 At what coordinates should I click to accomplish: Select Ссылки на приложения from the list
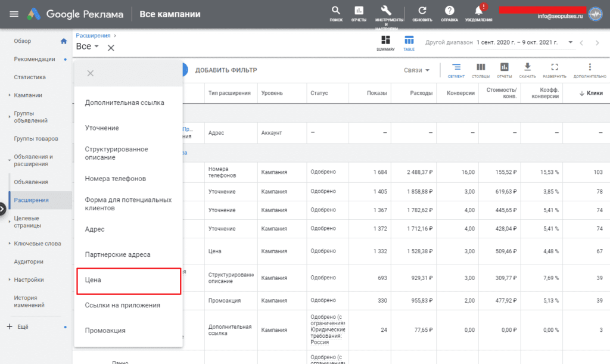tap(129, 305)
